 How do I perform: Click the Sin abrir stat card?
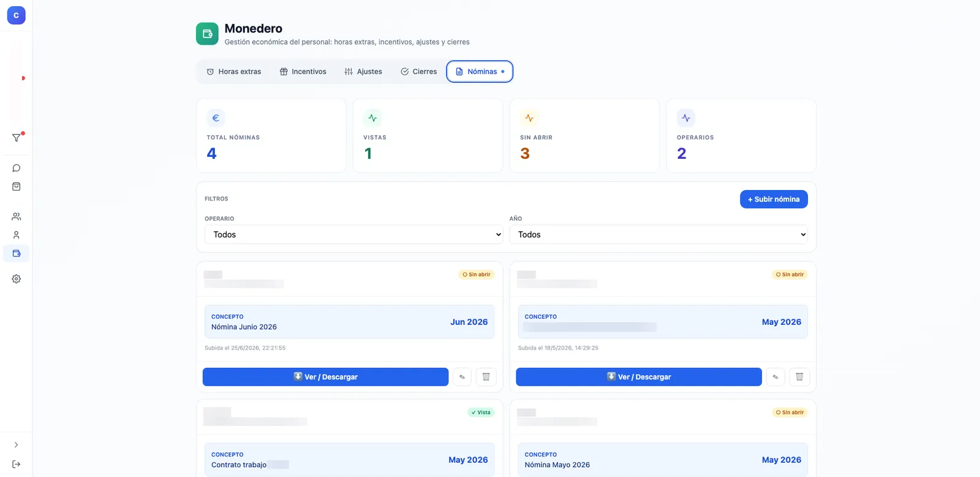584,135
